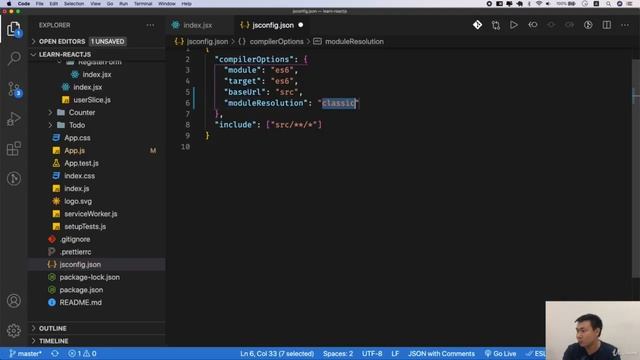Open App.js in the explorer
The width and height of the screenshot is (640, 360).
pos(75,151)
